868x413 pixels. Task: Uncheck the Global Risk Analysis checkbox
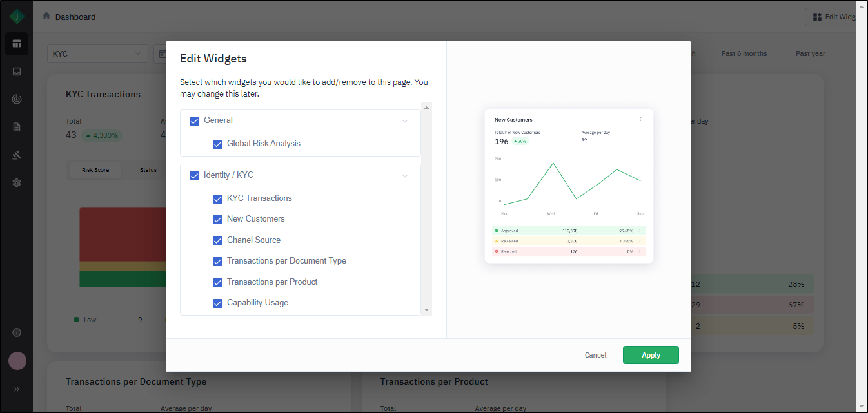(218, 144)
